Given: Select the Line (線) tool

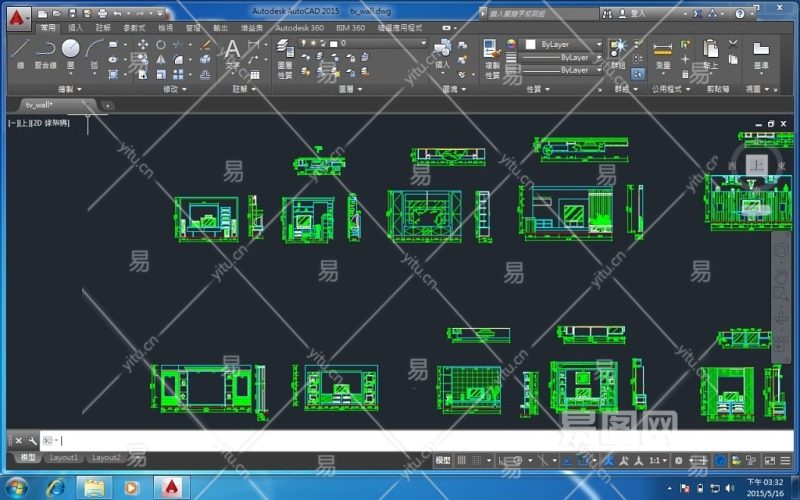Looking at the screenshot, I should coord(20,54).
